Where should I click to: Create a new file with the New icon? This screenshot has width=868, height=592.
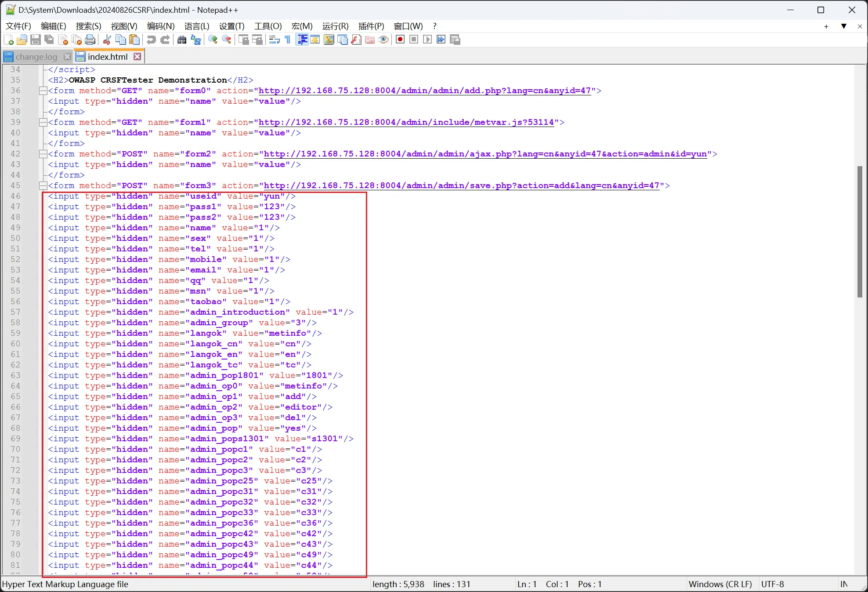[8, 40]
